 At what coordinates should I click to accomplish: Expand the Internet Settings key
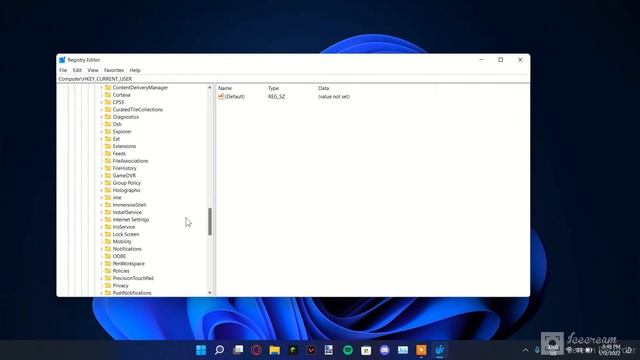pyautogui.click(x=101, y=220)
